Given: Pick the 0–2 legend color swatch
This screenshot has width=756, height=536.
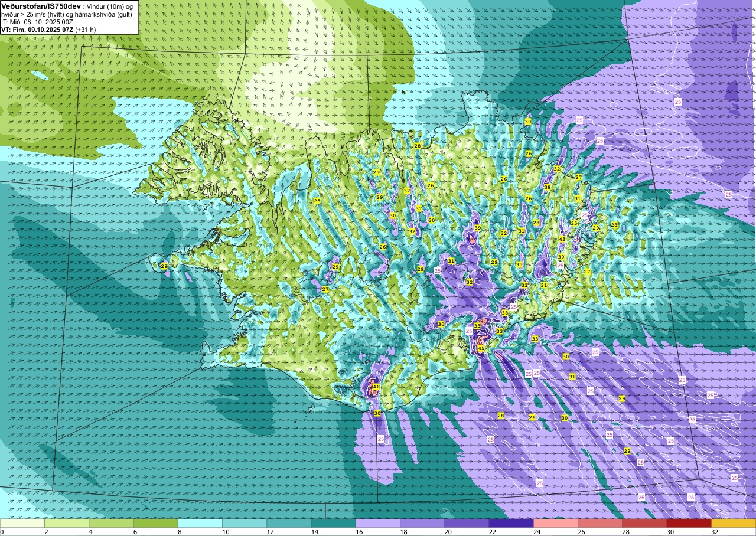Looking at the screenshot, I should point(22,524).
